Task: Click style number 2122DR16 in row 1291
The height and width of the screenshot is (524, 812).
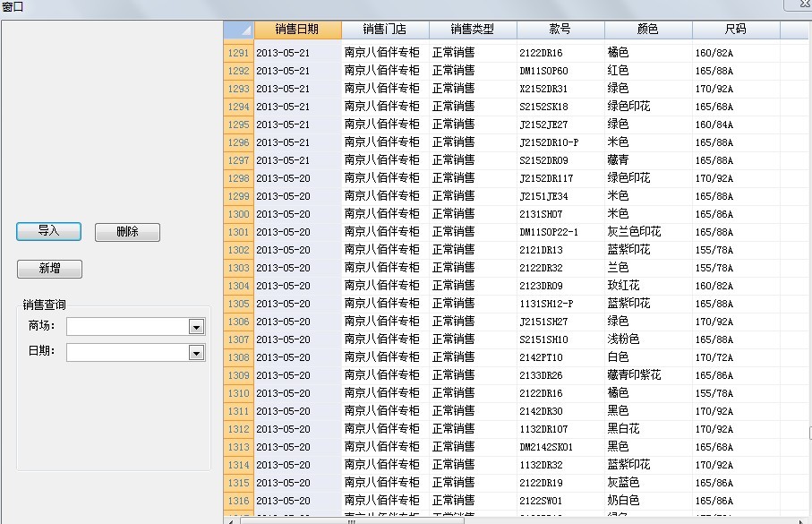Action: [x=541, y=53]
